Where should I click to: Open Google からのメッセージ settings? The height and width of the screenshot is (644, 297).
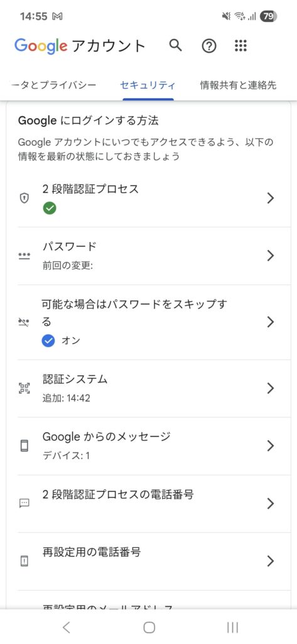coord(154,446)
